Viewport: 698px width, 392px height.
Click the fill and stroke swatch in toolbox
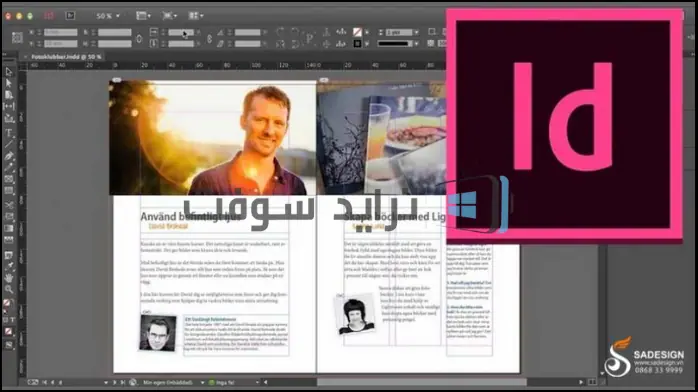[x=8, y=304]
